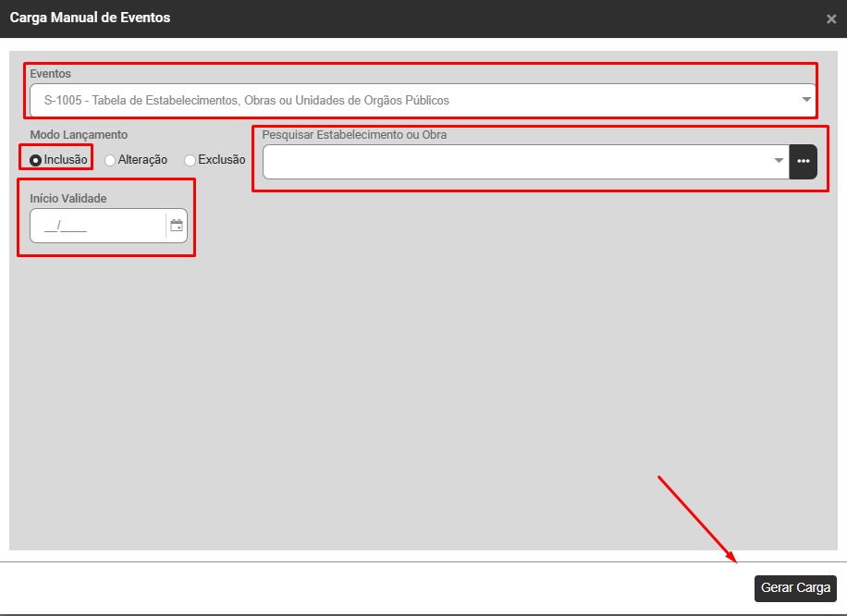Click the ellipsis button beside the establishment search
Screen dimensions: 847x616
(803, 162)
